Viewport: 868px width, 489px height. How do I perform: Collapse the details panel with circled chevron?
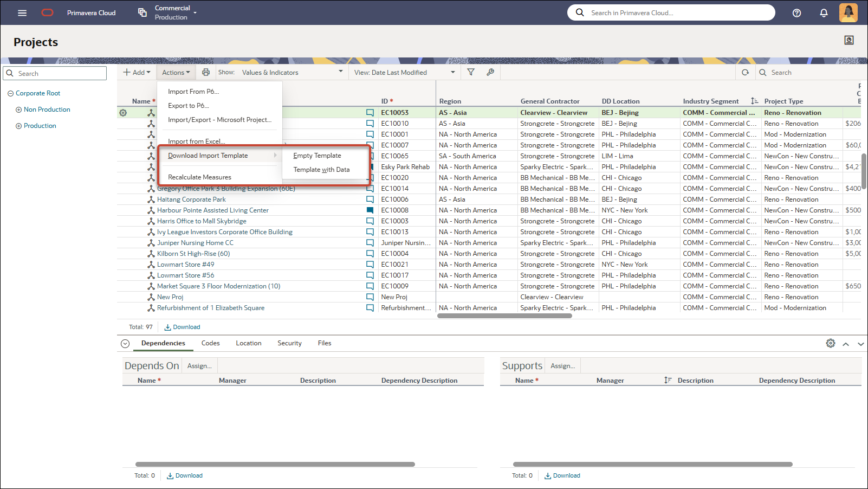pos(125,343)
